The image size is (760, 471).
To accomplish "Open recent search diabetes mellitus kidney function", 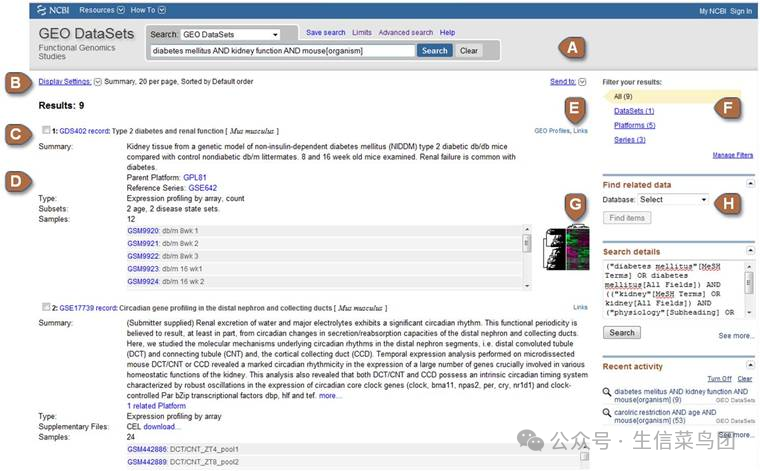I will 681,395.
